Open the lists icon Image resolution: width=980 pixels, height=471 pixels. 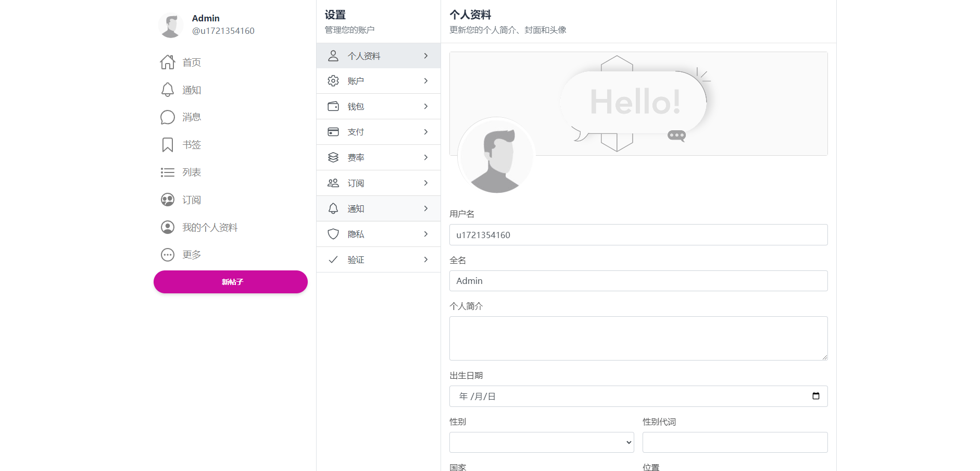[168, 172]
